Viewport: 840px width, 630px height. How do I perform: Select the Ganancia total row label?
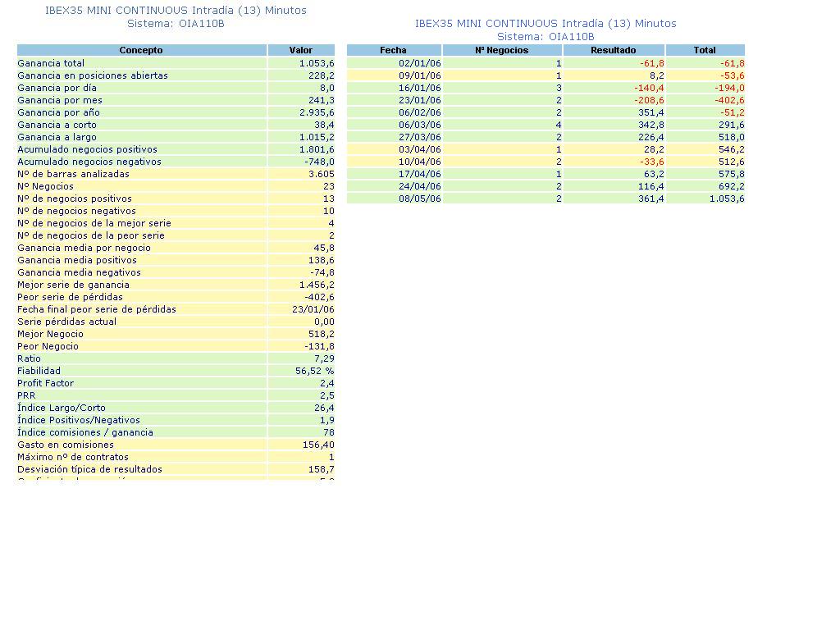coord(51,63)
